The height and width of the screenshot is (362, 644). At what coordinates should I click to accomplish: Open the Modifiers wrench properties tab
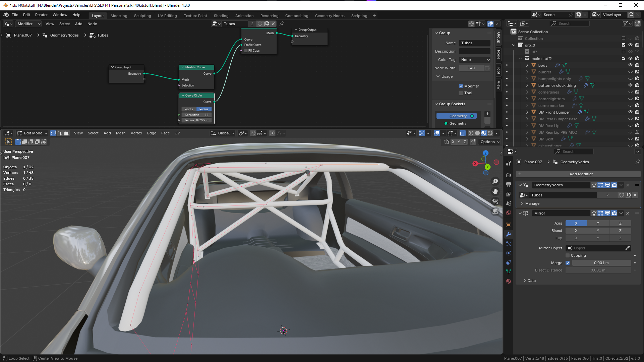pos(509,234)
